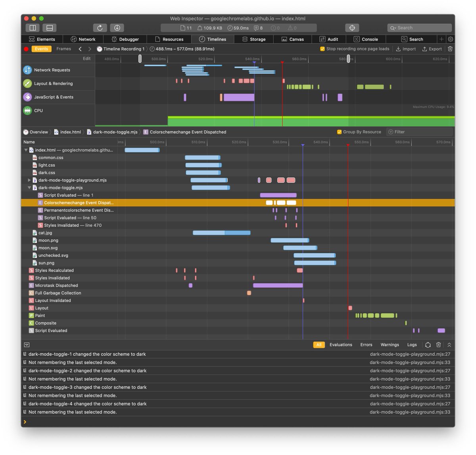Select the Full Garbage Collection row
Viewport: 476px width, 455px height.
[x=238, y=293]
